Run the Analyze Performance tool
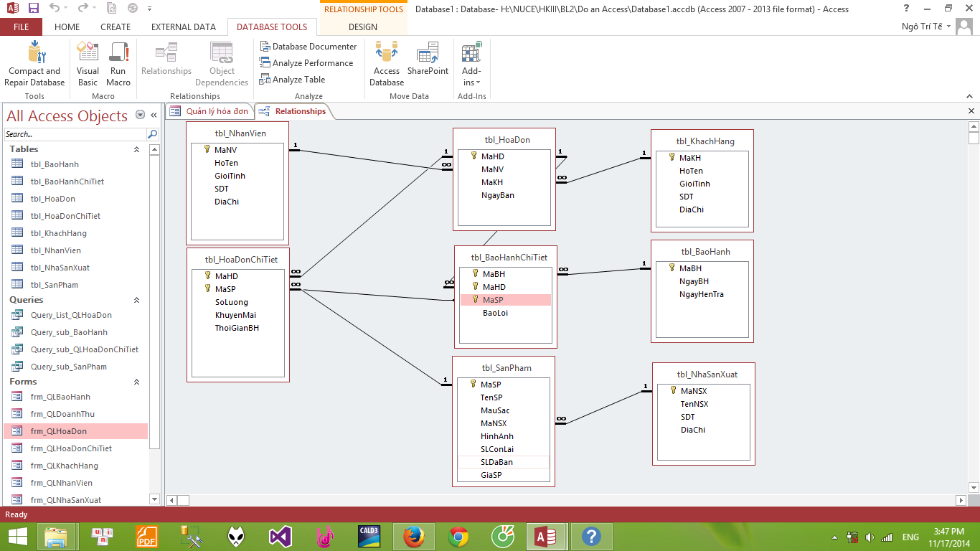 point(306,63)
